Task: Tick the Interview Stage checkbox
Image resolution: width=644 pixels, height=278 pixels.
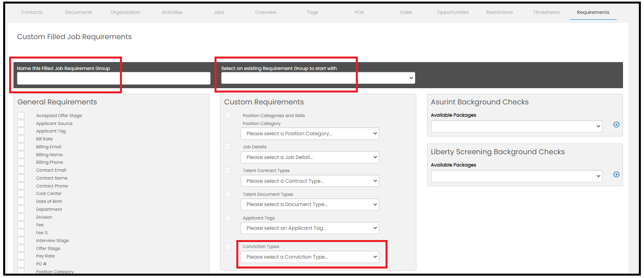Action: [x=21, y=240]
